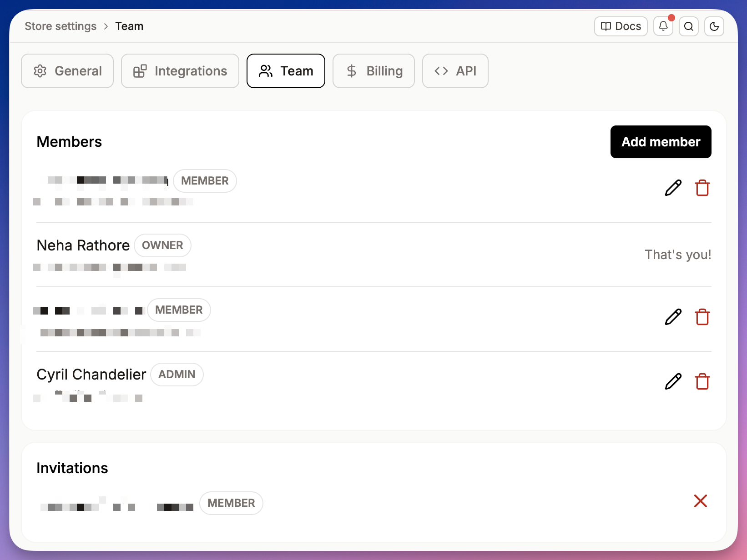Click the Add member button
The height and width of the screenshot is (560, 747).
[x=661, y=142]
